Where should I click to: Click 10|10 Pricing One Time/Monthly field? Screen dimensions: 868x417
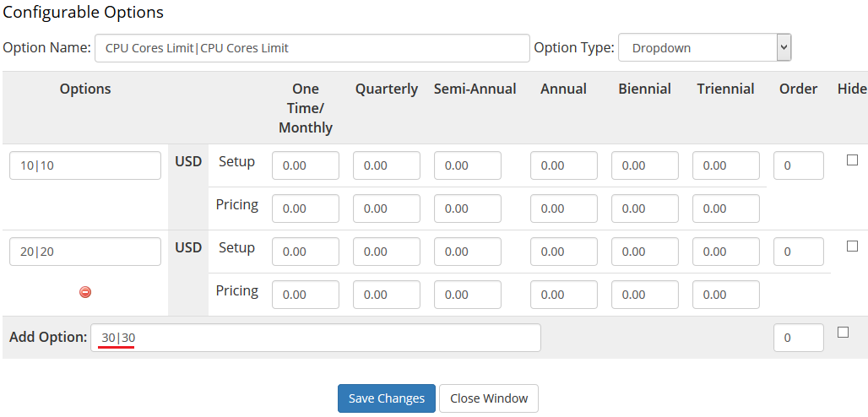[306, 208]
